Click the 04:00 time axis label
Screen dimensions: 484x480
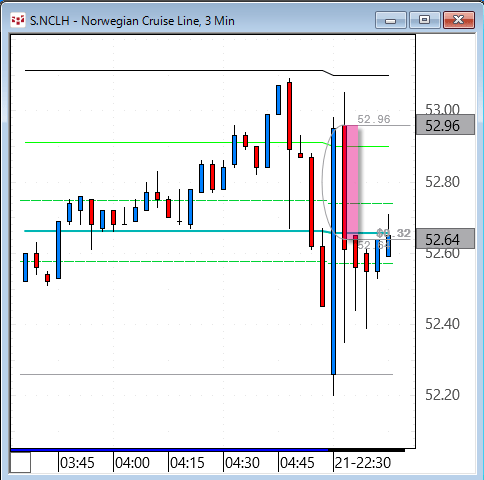132,463
